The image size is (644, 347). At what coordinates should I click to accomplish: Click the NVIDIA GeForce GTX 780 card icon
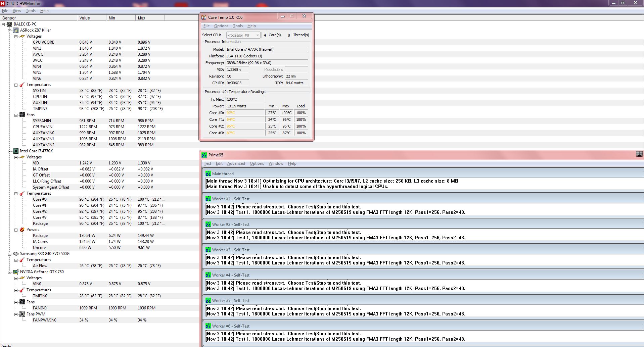[x=16, y=272]
